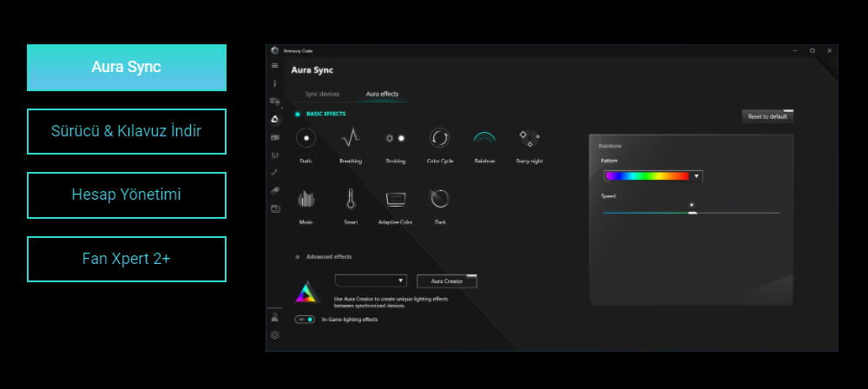Click the Aura Sync triangle sidebar icon

[274, 119]
